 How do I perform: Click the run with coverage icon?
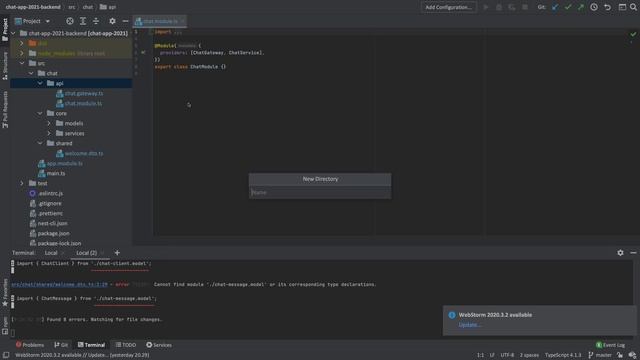pos(512,7)
